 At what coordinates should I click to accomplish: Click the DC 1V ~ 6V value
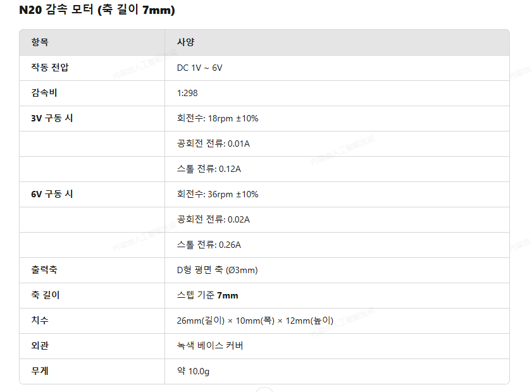[x=199, y=68]
